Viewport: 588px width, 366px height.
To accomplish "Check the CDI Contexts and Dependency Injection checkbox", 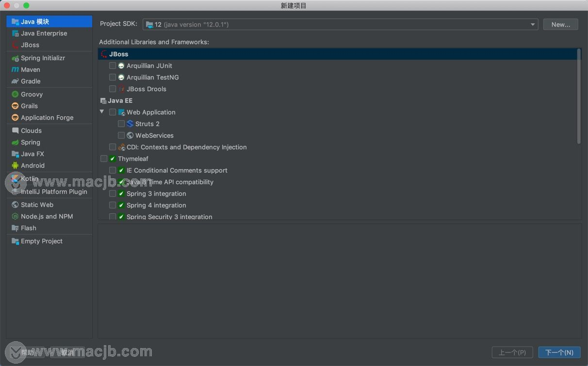I will [x=113, y=147].
